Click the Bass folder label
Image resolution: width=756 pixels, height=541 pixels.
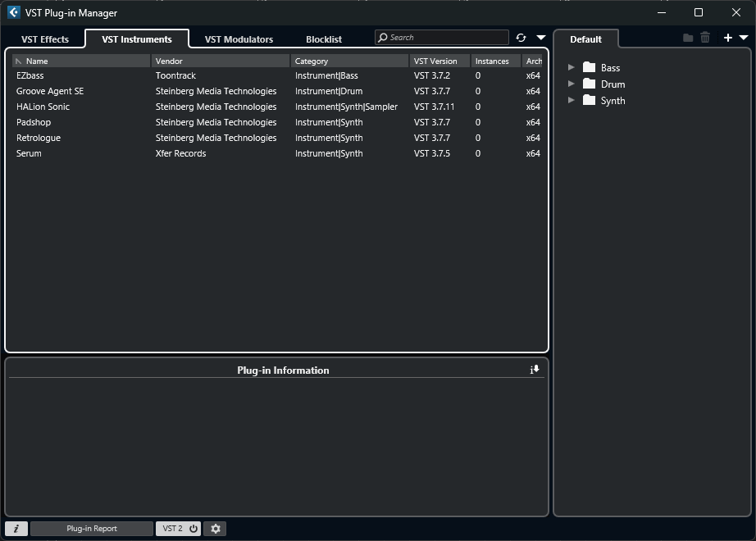pos(610,68)
